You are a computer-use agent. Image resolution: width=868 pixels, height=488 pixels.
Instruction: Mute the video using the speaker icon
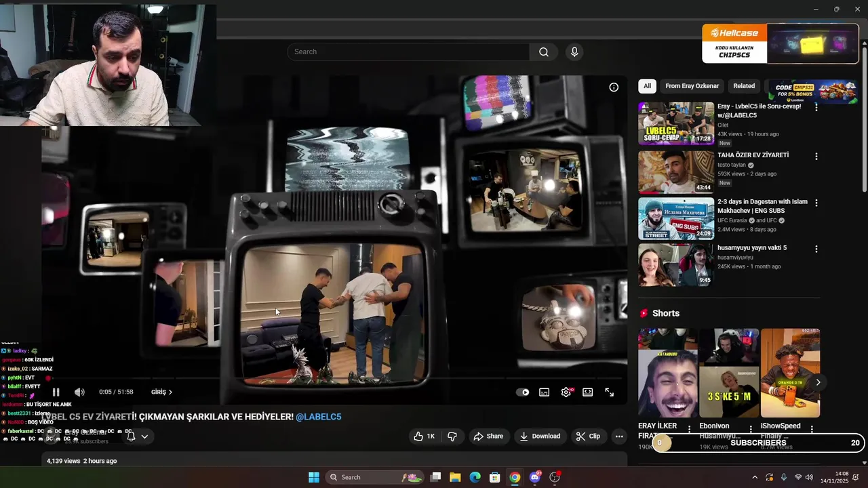click(x=79, y=392)
